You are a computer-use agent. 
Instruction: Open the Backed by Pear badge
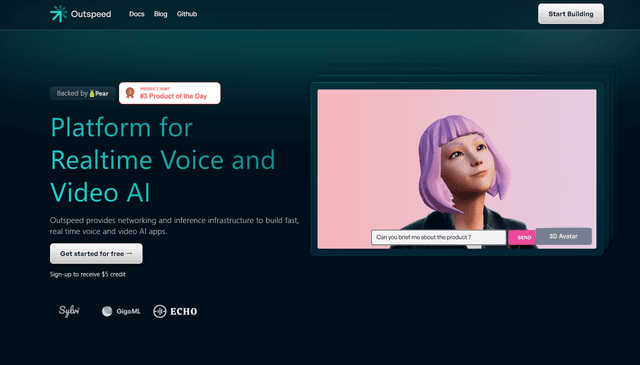[x=82, y=93]
